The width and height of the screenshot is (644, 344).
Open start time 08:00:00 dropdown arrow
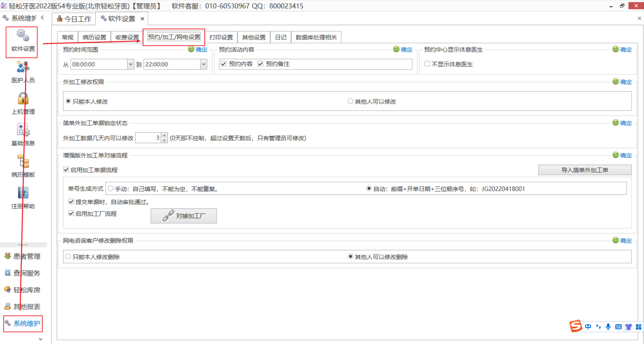click(131, 64)
